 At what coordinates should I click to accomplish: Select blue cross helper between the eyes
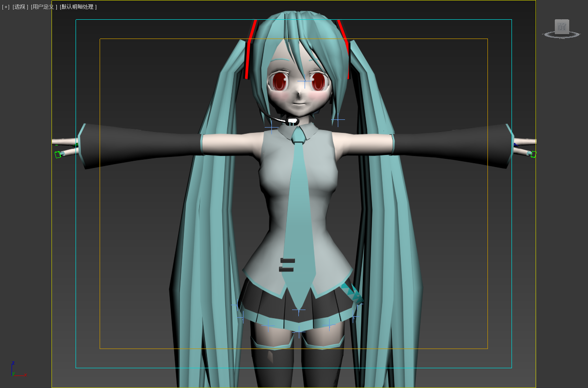tap(304, 82)
